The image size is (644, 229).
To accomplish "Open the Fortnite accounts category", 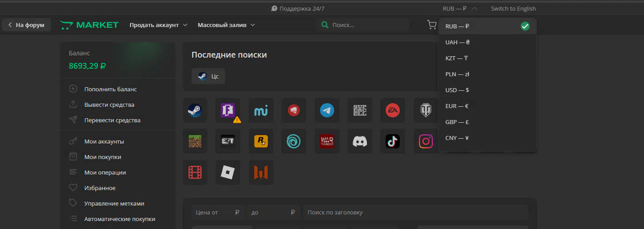I will point(228,110).
